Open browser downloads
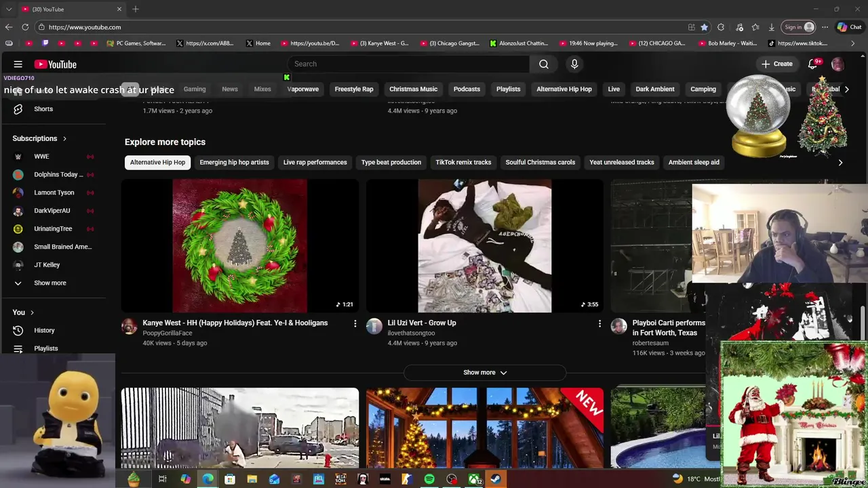 (772, 27)
